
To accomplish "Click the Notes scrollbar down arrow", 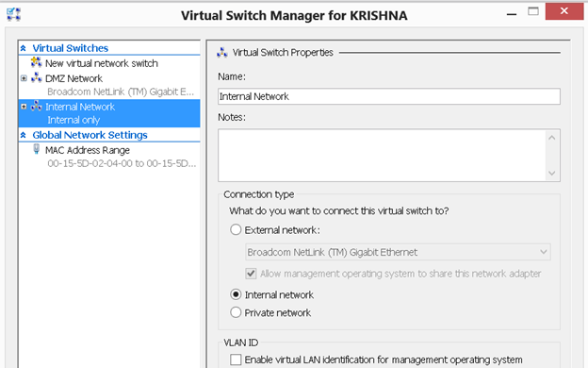I will pyautogui.click(x=551, y=173).
